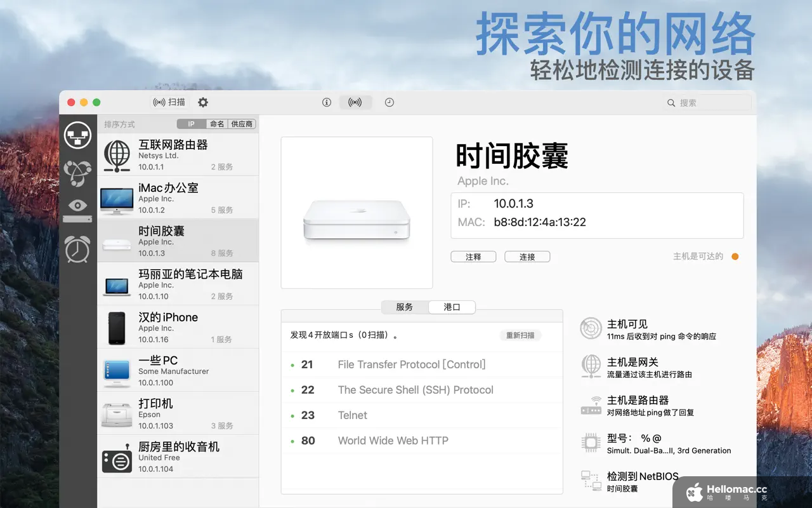Click the 主机是路由器 router icon
This screenshot has width=812, height=508.
591,406
